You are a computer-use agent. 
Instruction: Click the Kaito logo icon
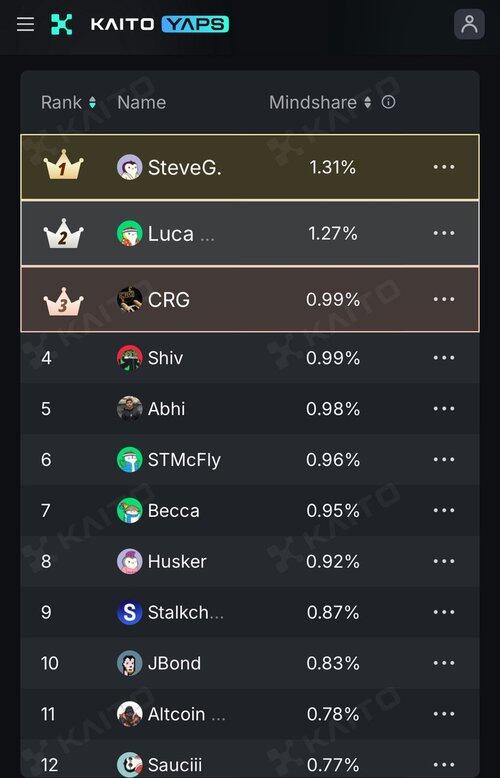(62, 24)
